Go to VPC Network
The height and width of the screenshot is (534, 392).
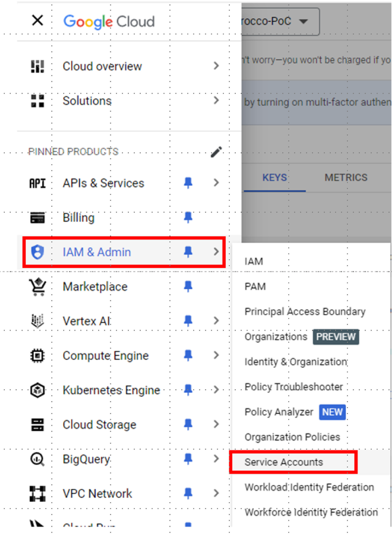click(x=98, y=493)
